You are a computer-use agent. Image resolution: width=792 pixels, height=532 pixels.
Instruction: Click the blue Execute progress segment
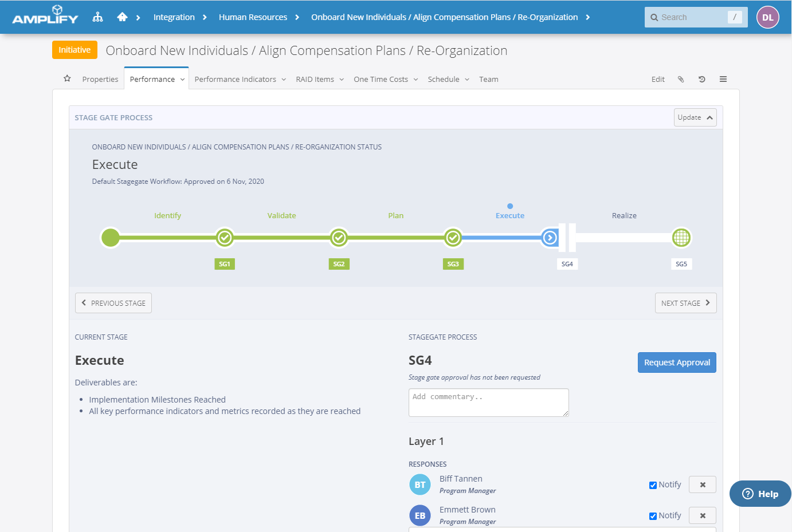[501, 237]
